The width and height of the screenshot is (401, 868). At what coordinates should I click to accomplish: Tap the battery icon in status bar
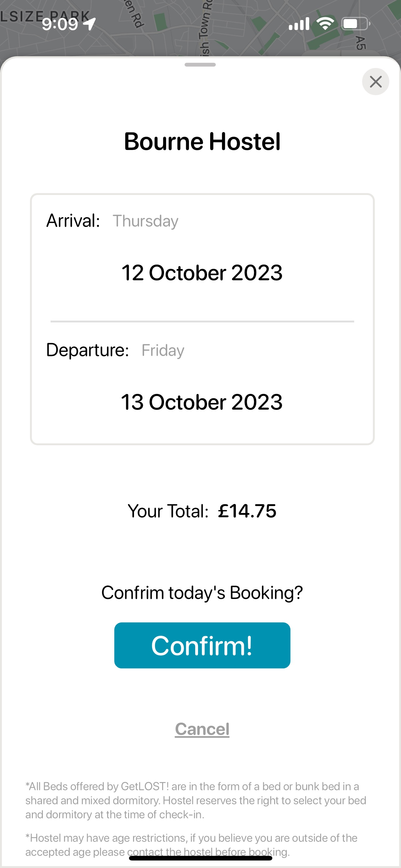pyautogui.click(x=355, y=24)
